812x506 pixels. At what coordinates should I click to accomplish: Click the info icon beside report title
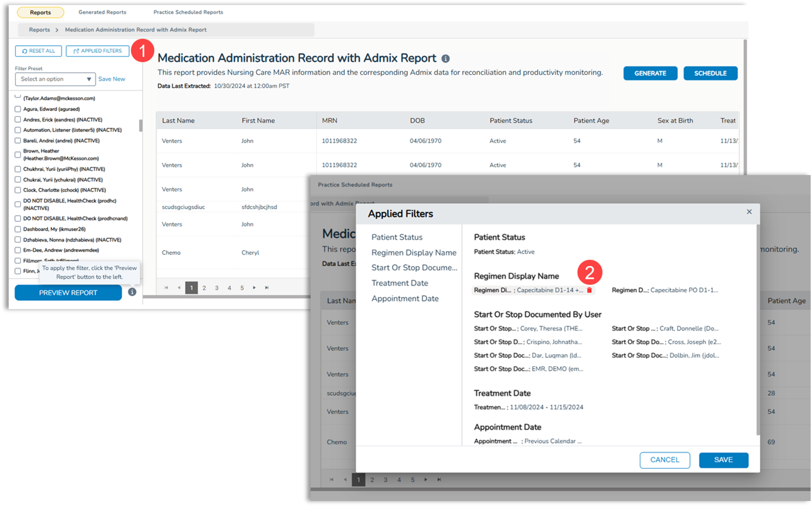pyautogui.click(x=445, y=58)
